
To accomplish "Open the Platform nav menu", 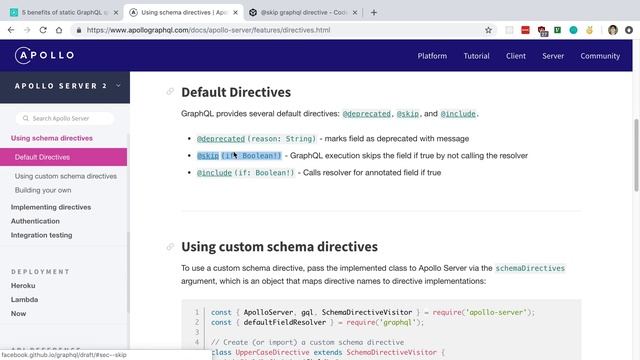I will pyautogui.click(x=432, y=56).
